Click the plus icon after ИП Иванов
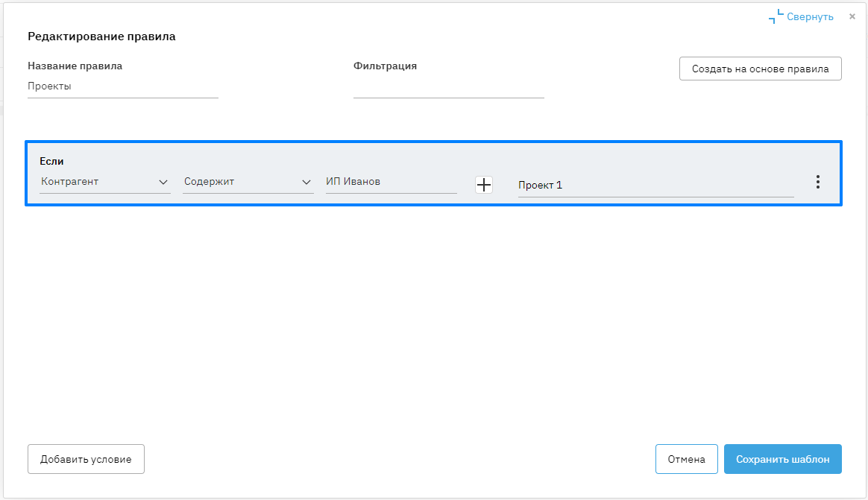Image resolution: width=868 pixels, height=500 pixels. click(484, 185)
